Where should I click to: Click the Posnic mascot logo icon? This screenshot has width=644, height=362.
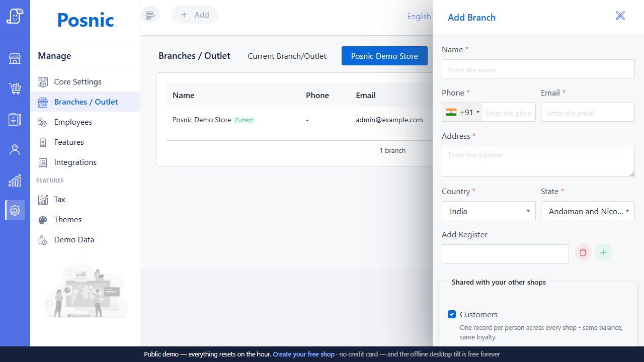click(x=15, y=16)
